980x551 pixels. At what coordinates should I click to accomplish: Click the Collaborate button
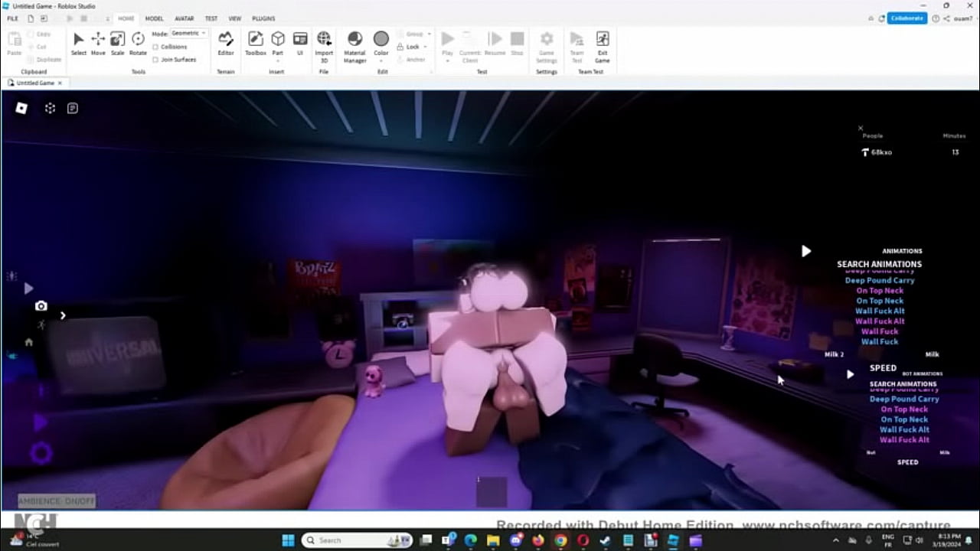pos(906,18)
